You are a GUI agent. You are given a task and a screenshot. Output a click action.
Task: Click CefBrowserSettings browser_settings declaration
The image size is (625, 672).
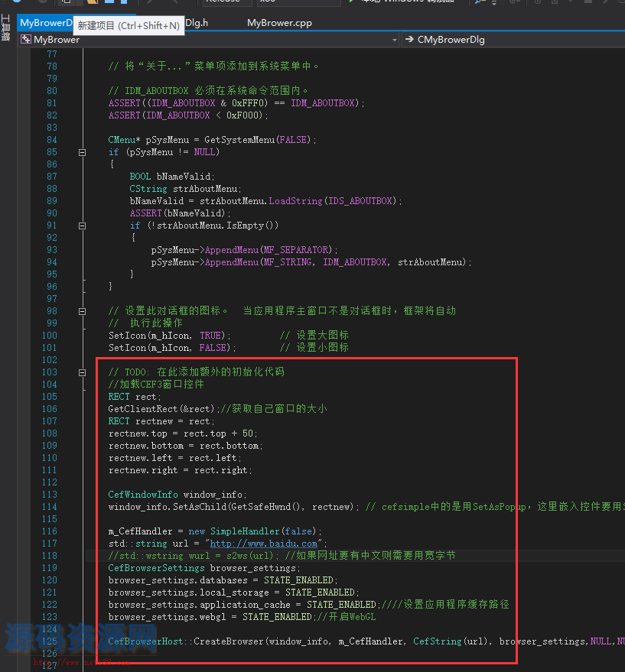(203, 568)
